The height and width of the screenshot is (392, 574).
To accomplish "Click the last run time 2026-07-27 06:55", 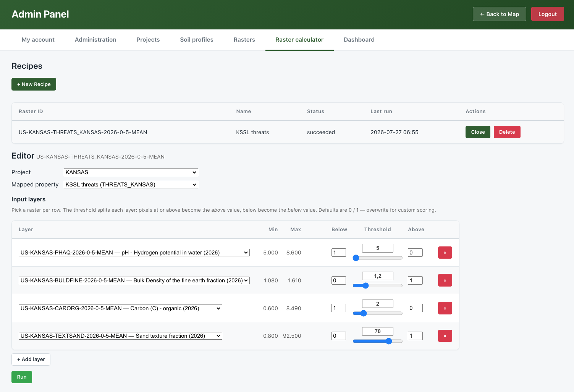I will (x=395, y=132).
